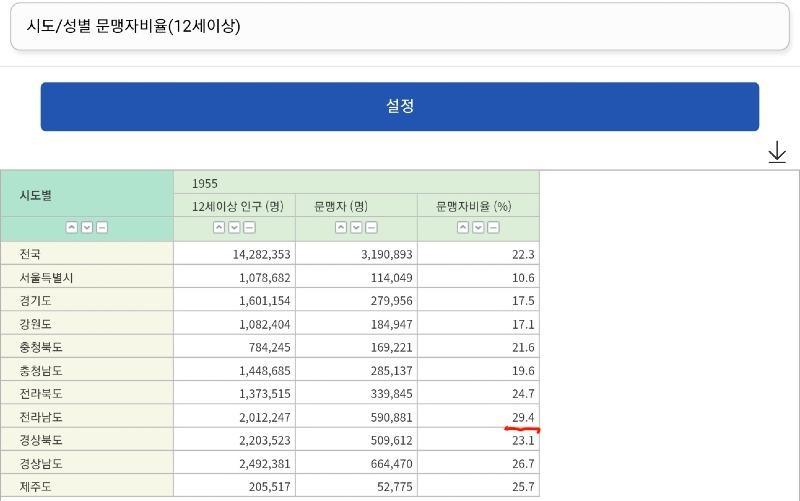The image size is (800, 501).
Task: Sort 문맹자 (명) column ascending
Action: click(341, 228)
